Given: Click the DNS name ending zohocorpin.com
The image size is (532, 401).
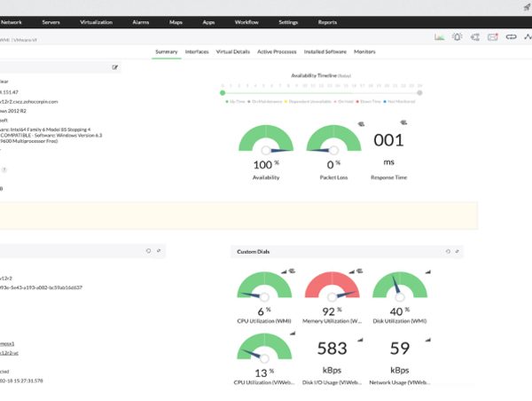Looking at the screenshot, I should (29, 101).
